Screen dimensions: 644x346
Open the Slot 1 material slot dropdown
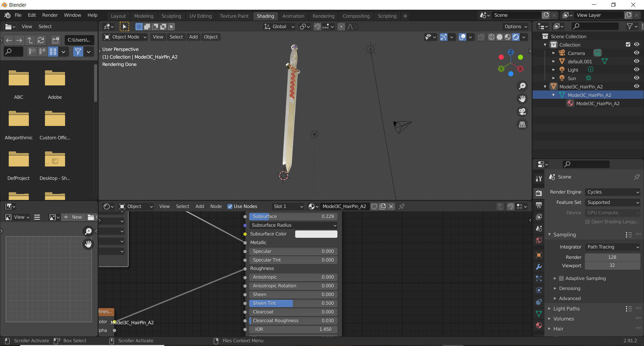288,206
